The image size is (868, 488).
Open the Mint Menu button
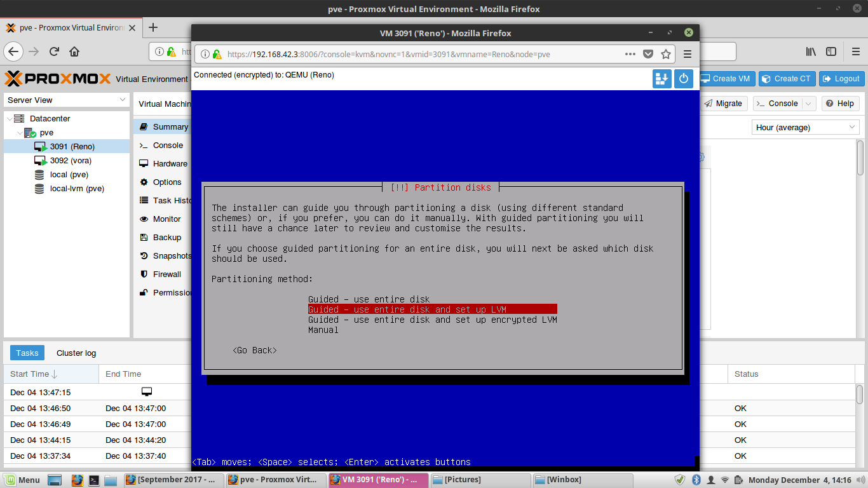pyautogui.click(x=22, y=480)
